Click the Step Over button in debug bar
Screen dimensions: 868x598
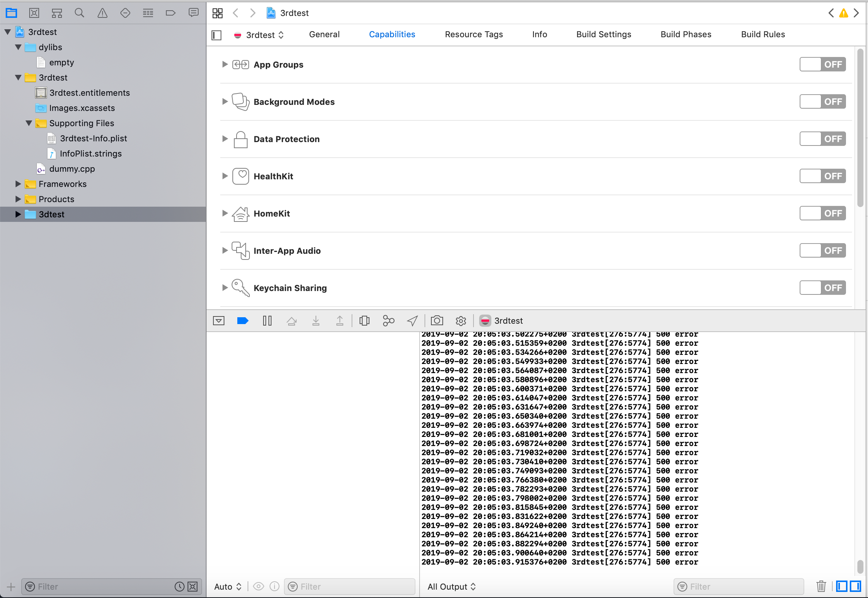[292, 321]
